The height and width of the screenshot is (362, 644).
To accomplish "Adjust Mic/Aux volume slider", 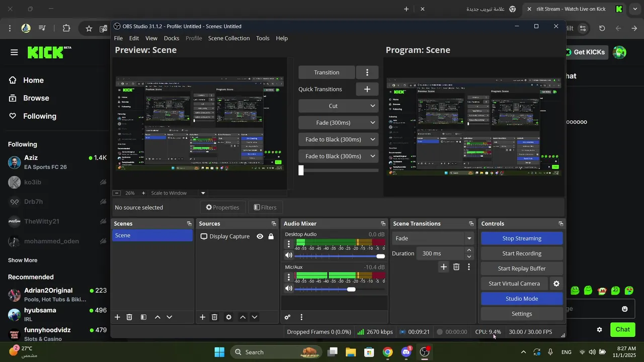I will (x=340, y=289).
